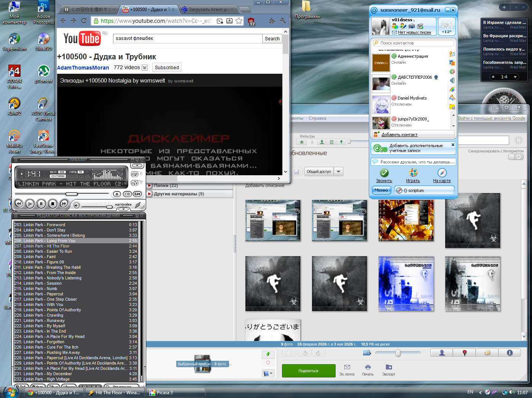Viewport: 532px width, 398px height.
Task: Pause playback in Winamp
Action: [x=41, y=204]
